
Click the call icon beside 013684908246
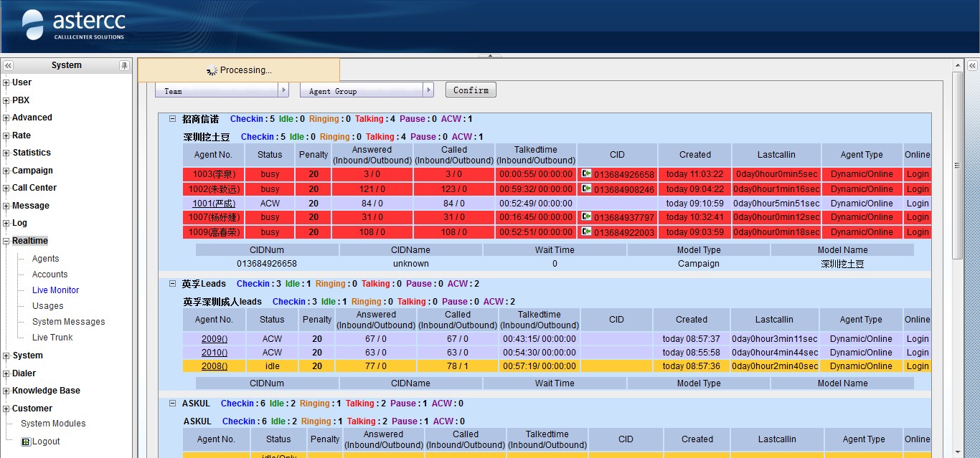point(587,189)
